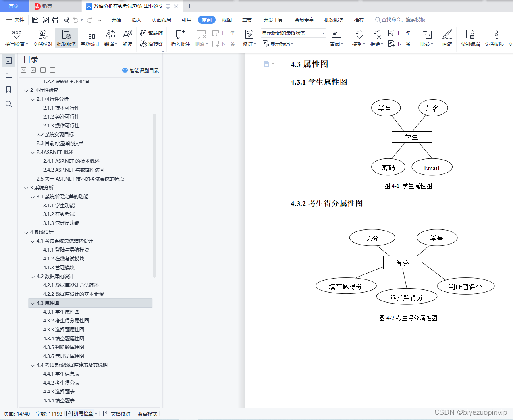Collapse the 4.4 考试系统数据库建表 node

[33, 365]
